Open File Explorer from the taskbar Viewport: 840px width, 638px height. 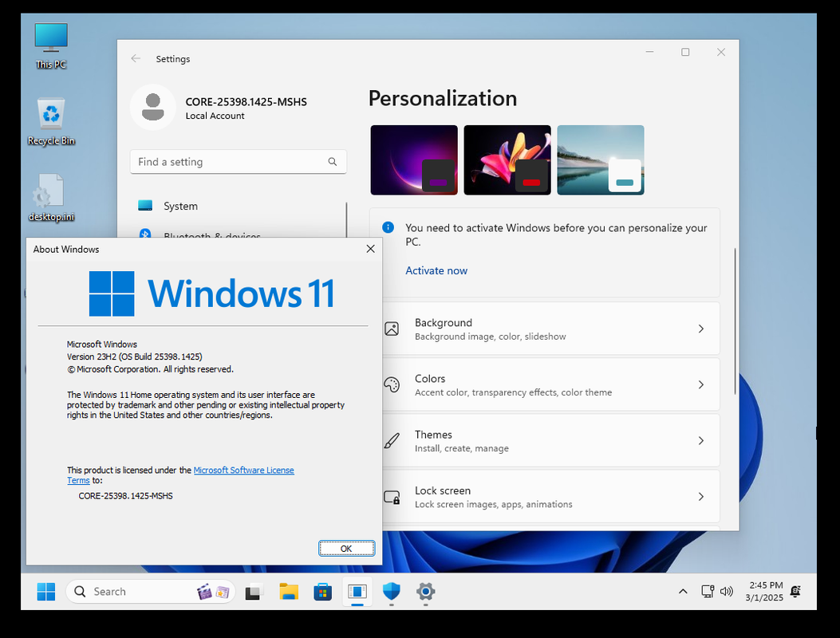pyautogui.click(x=289, y=592)
